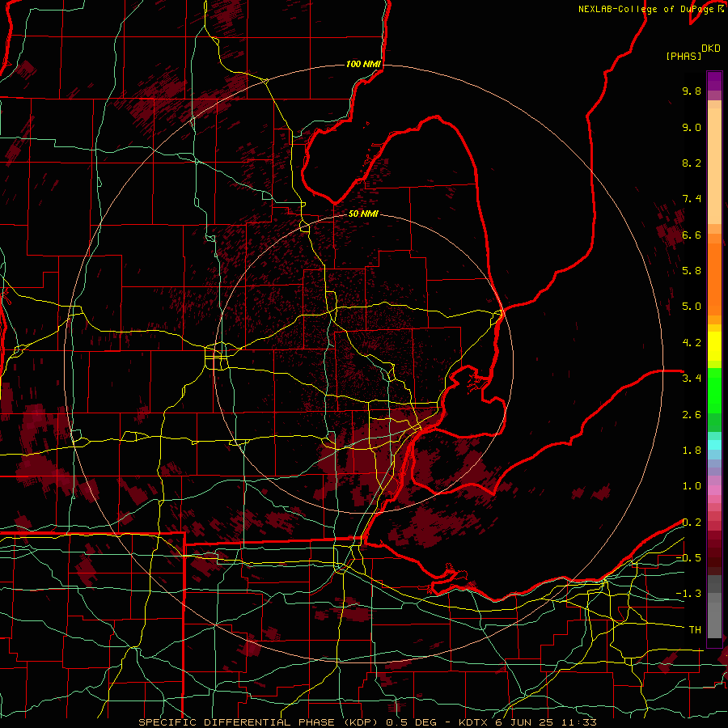The image size is (728, 728).
Task: Click the 5.8 value on the scale
Action: click(x=692, y=271)
